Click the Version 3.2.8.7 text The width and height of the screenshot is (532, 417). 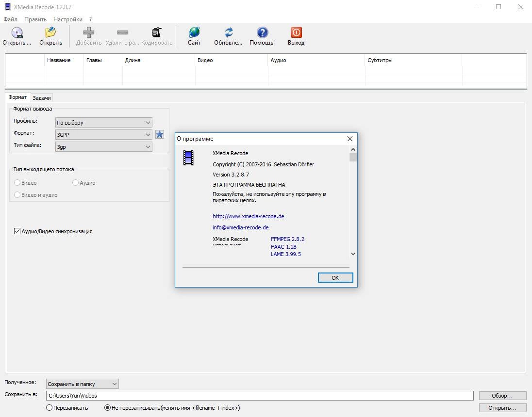pos(231,175)
